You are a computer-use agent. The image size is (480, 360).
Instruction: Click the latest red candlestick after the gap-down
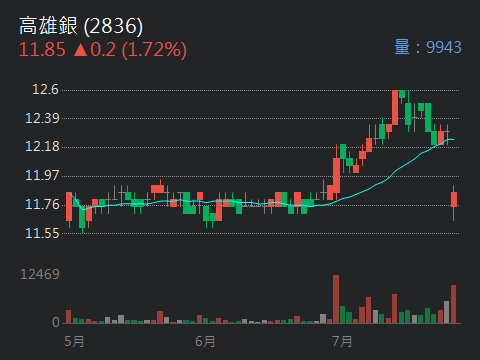454,203
